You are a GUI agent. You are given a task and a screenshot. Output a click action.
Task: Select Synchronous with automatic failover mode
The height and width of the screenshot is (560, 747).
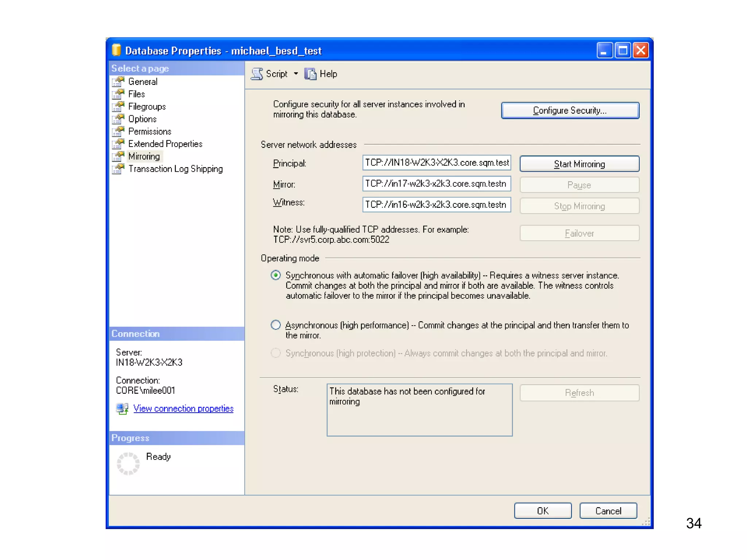[276, 275]
